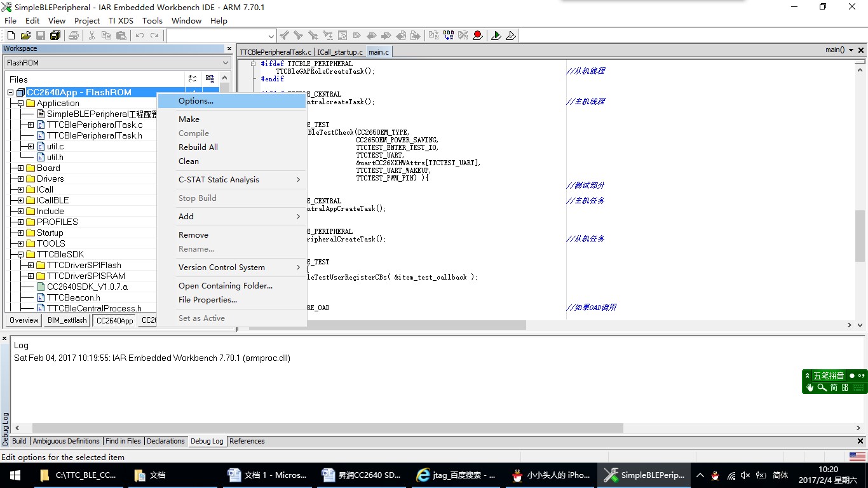
Task: Switch to the Build log tab
Action: (x=19, y=441)
